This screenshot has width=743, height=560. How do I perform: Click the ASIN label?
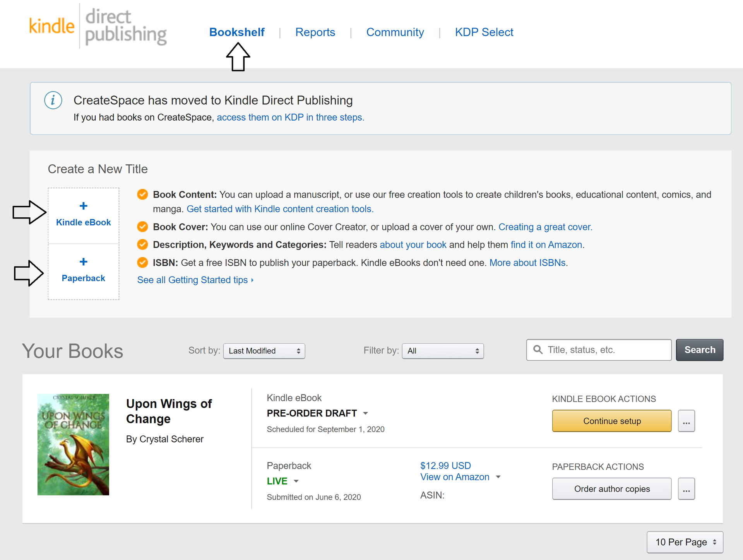click(432, 495)
